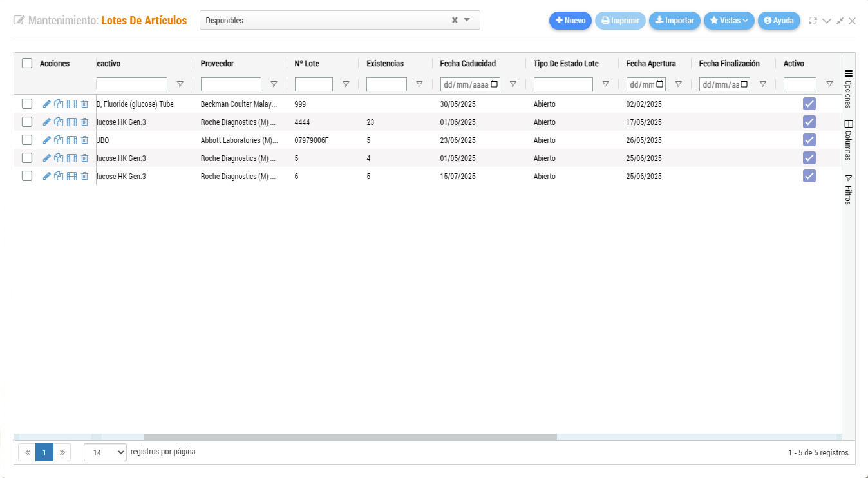Click the Nº Lote filter text field
The image size is (868, 478).
pyautogui.click(x=314, y=84)
